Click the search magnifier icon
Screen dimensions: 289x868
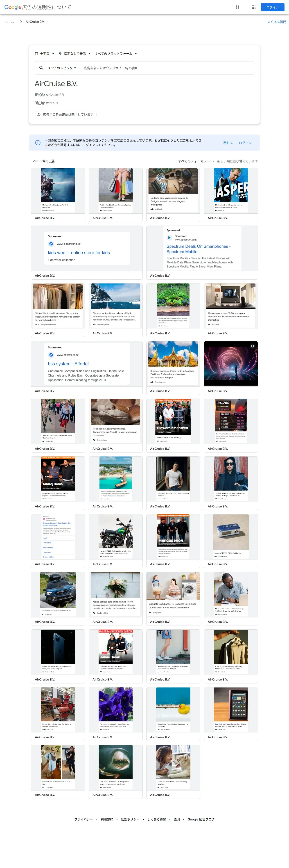41,68
